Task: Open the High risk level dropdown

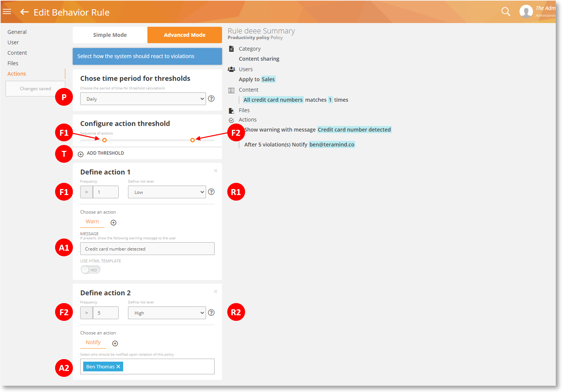Action: [x=167, y=313]
